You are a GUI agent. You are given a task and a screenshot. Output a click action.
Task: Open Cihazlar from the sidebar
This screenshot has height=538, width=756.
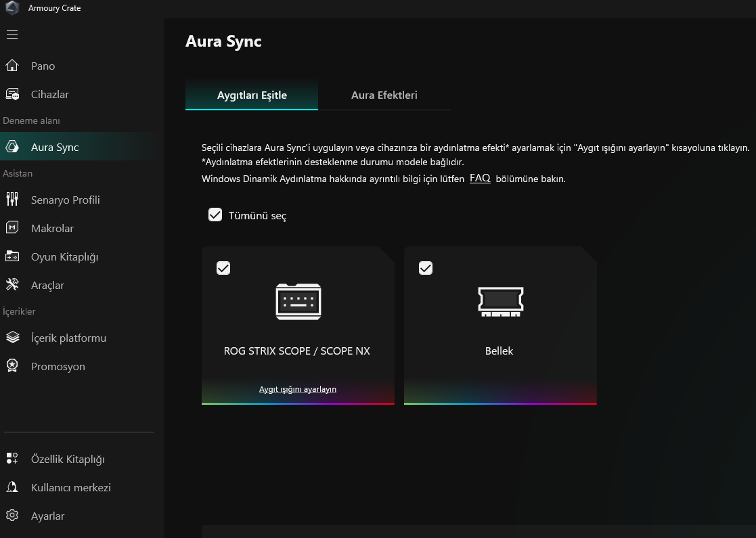pos(82,94)
